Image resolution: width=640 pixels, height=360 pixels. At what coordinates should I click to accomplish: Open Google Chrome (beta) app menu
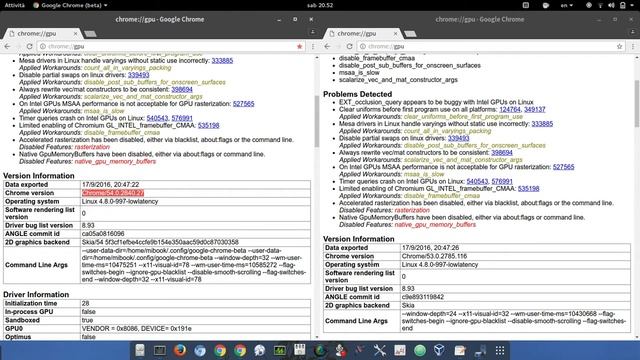70,5
